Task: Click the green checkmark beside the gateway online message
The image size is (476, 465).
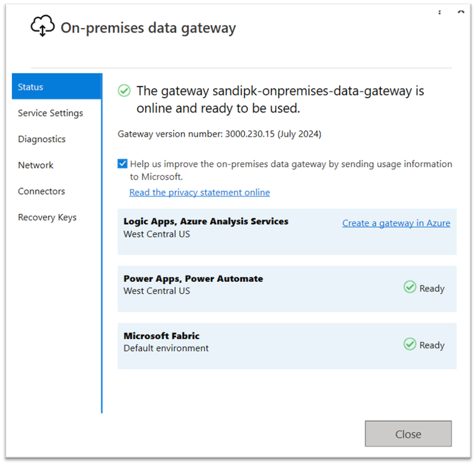Action: pos(124,91)
